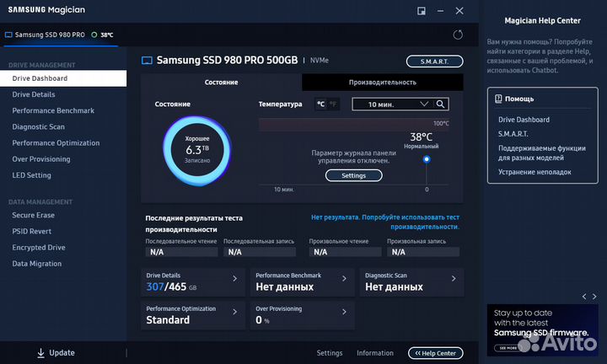Click the next banner arrow in Help Center
This screenshot has width=607, height=364.
[594, 297]
